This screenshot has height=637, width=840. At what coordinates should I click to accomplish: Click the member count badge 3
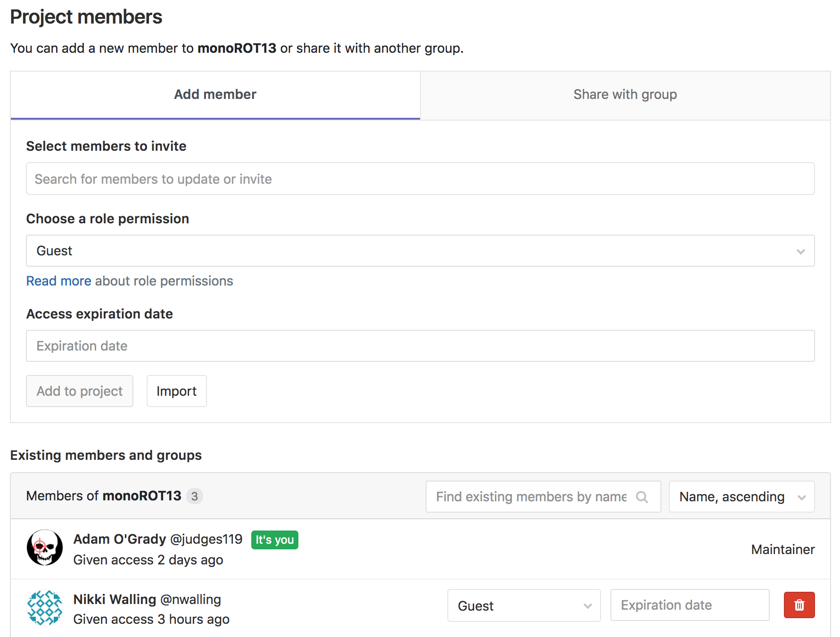pos(195,496)
